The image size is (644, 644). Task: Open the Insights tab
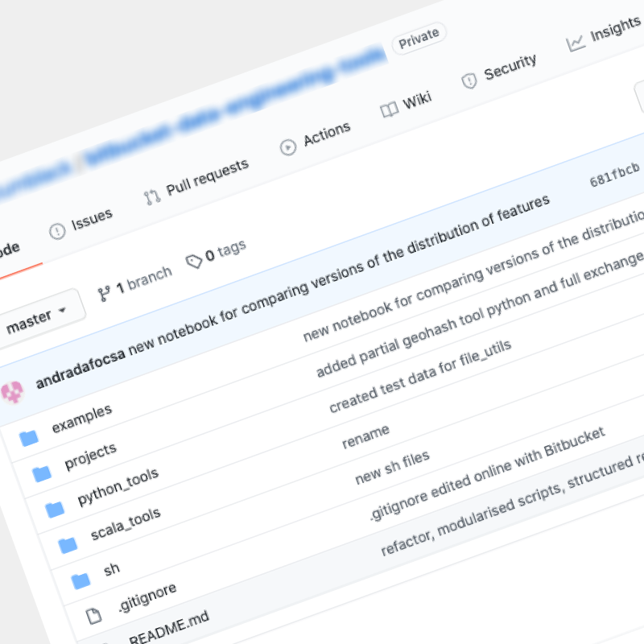603,35
